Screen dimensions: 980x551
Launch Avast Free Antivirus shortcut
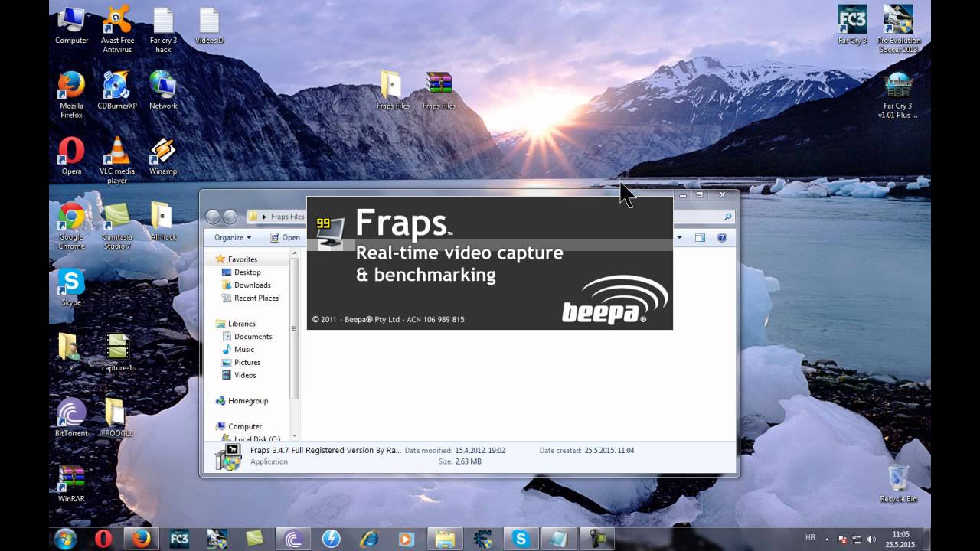[117, 30]
